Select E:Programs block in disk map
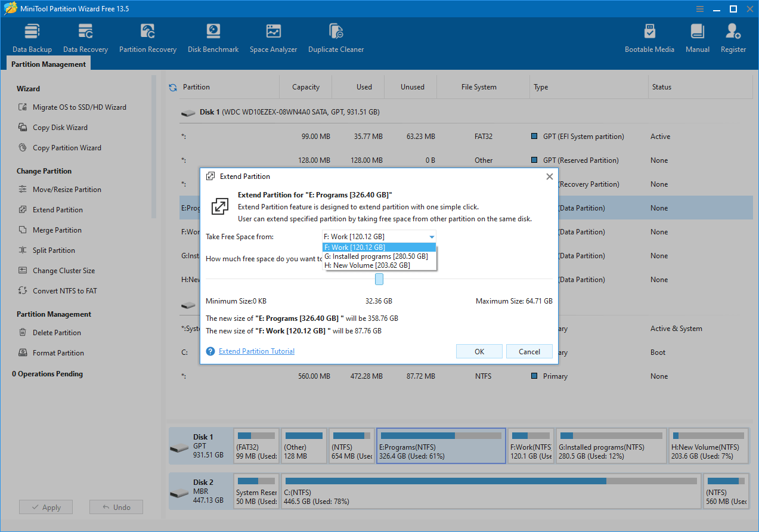The height and width of the screenshot is (532, 759). pos(441,446)
